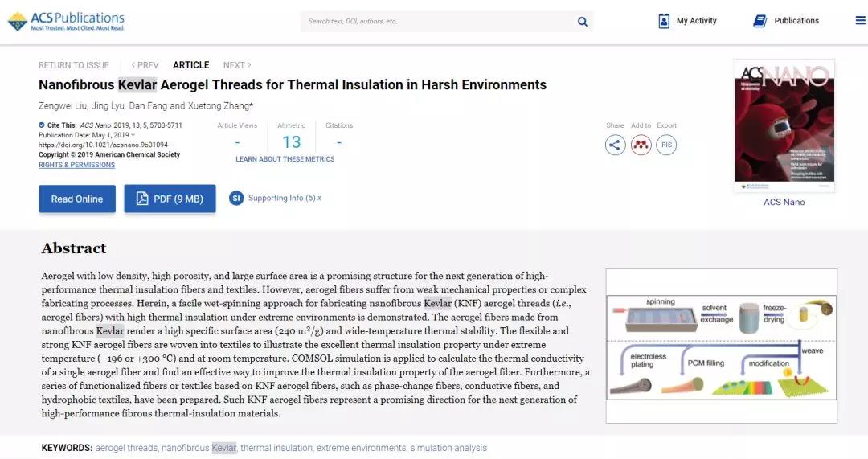Add article to Mendeley icon

[x=641, y=145]
